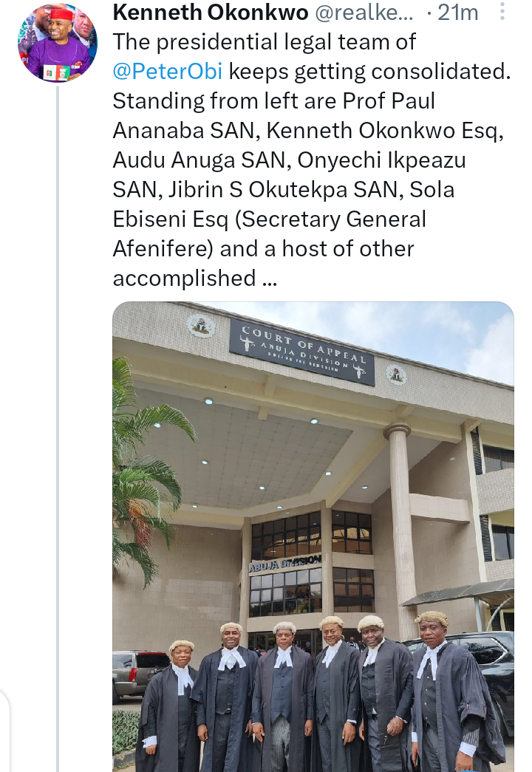Expand truncated tweet at the trailing ellipsis
This screenshot has height=772, width=532.
coord(270,280)
